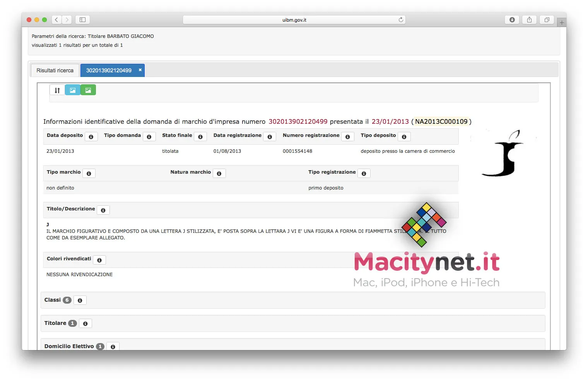Open info for Tipo domanda field
This screenshot has height=381, width=588.
point(149,136)
